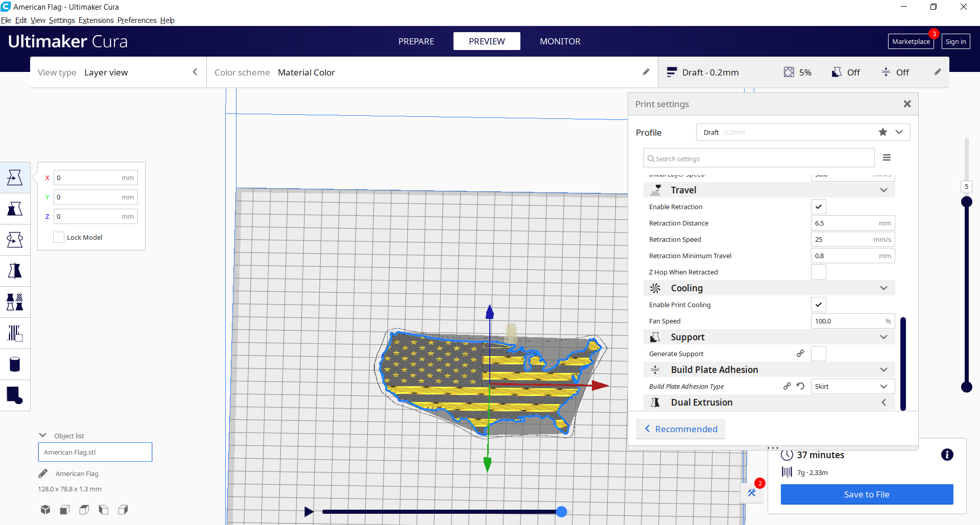Open the Marketplace button
This screenshot has width=980, height=525.
pyautogui.click(x=911, y=41)
